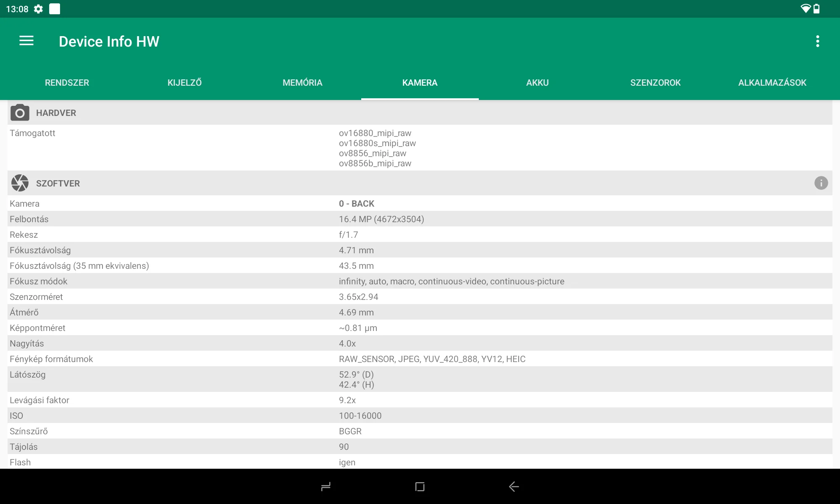Switch to the ALKALMAZÁSOK tab
The image size is (840, 504).
click(772, 83)
